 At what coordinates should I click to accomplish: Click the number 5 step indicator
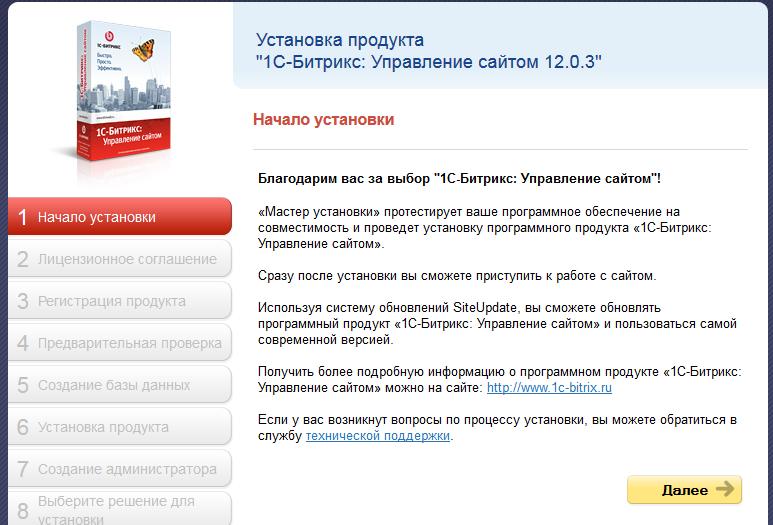(23, 385)
